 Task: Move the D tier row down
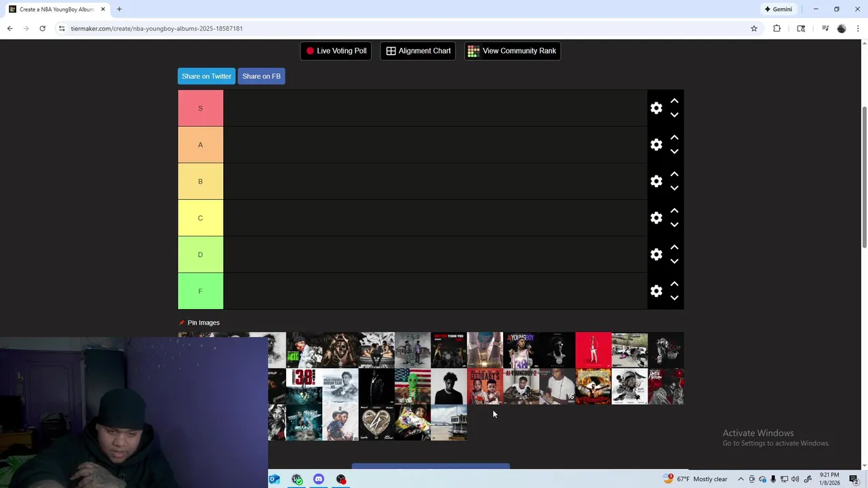(x=674, y=262)
